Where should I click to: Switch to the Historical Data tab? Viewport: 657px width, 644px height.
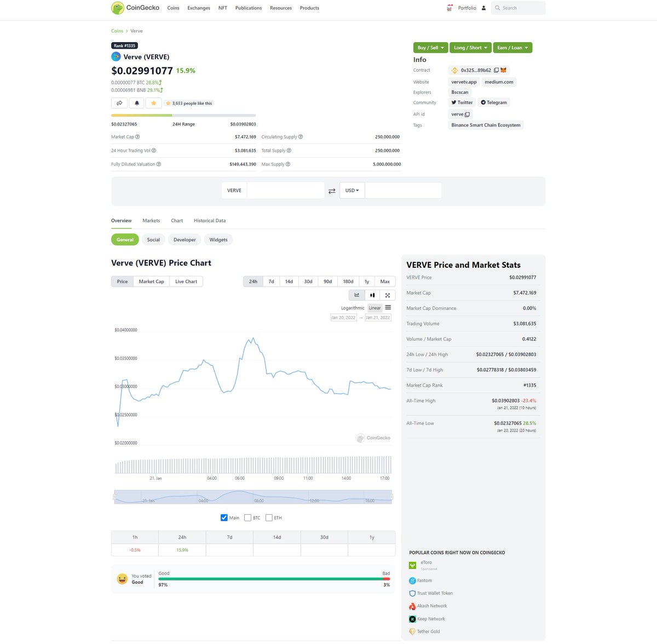click(x=210, y=221)
